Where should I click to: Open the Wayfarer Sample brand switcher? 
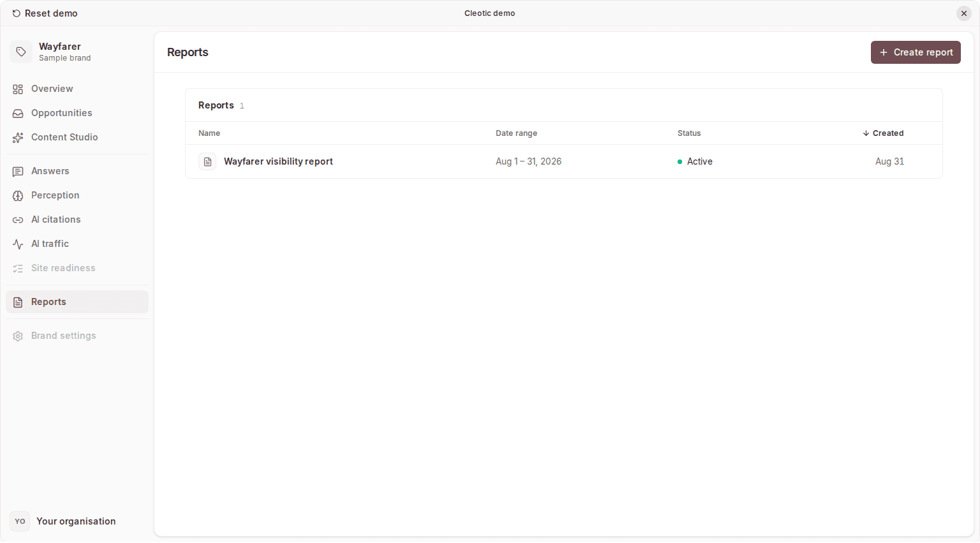point(77,52)
